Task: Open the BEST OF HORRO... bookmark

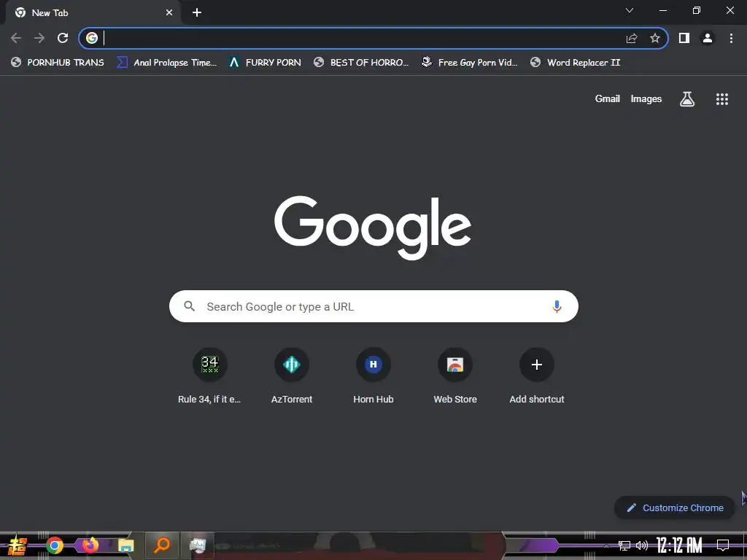Action: point(361,63)
